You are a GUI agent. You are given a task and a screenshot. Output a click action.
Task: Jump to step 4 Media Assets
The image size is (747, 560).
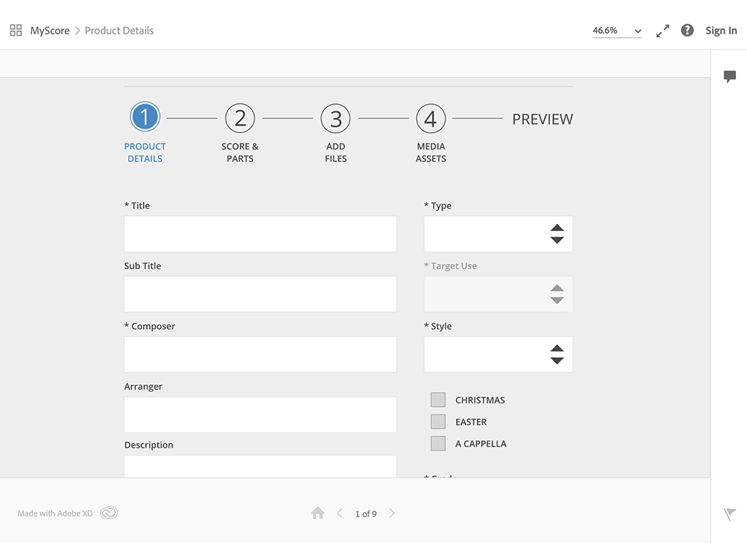click(x=430, y=118)
